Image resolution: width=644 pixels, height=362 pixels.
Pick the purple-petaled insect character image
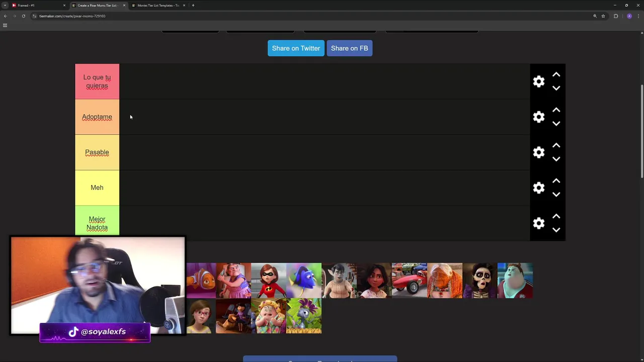click(x=304, y=316)
